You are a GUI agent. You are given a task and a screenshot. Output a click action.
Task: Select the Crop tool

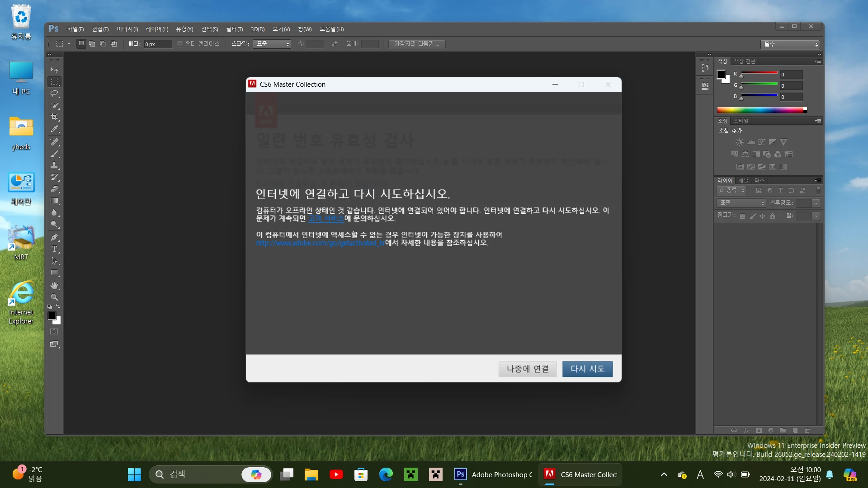click(x=54, y=117)
